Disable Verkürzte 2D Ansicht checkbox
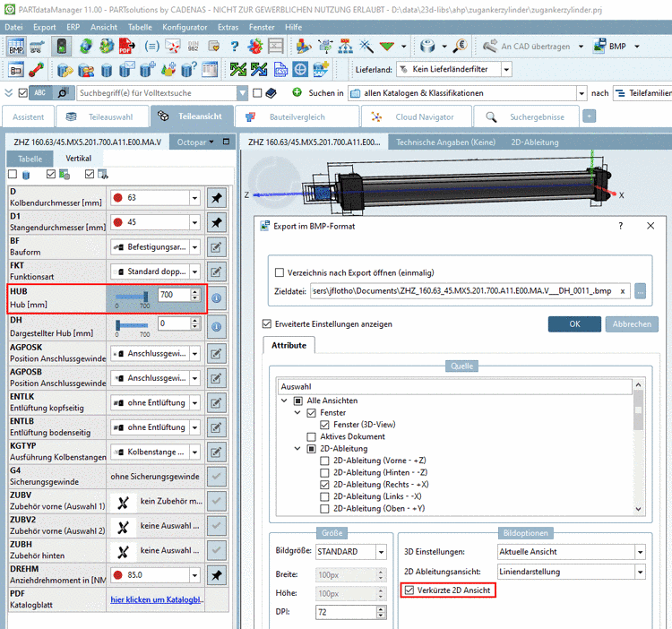Screen dimensions: 672x629 (x=410, y=590)
